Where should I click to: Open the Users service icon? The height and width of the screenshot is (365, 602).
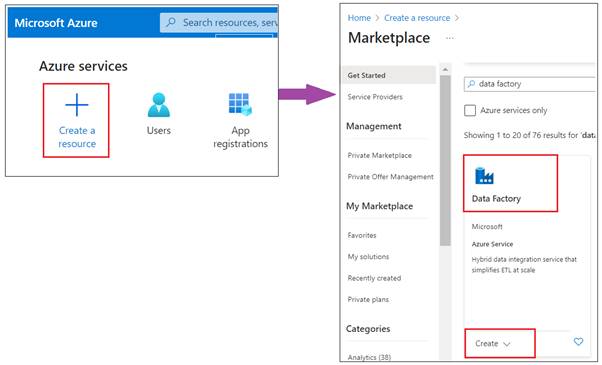click(x=159, y=104)
